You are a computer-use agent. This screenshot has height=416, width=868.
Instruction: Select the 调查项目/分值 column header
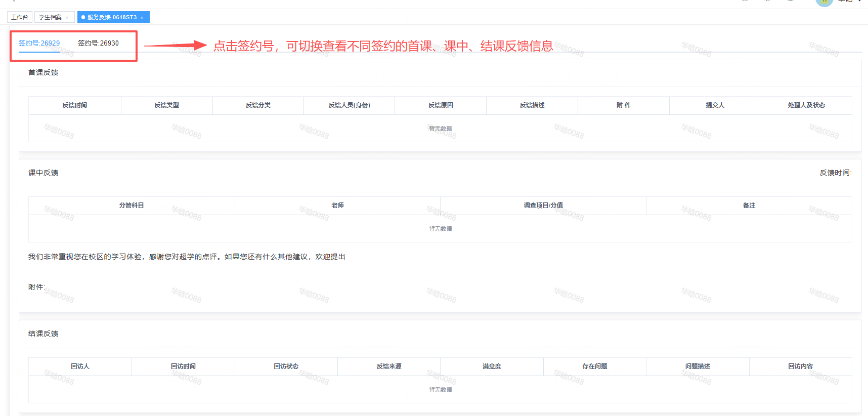click(543, 205)
